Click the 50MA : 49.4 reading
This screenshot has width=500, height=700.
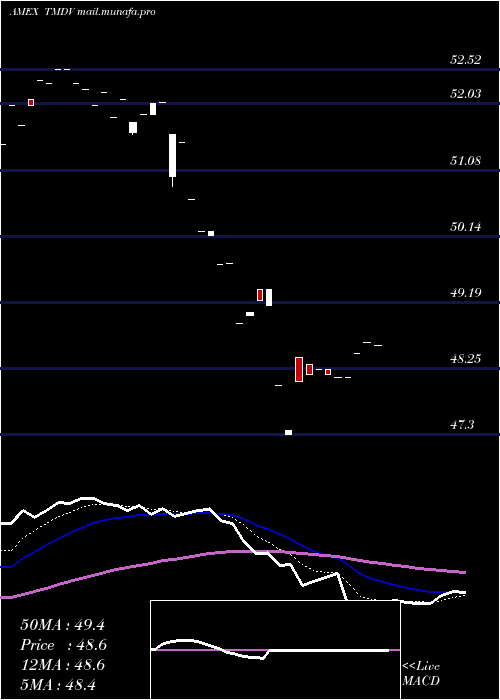(62, 625)
